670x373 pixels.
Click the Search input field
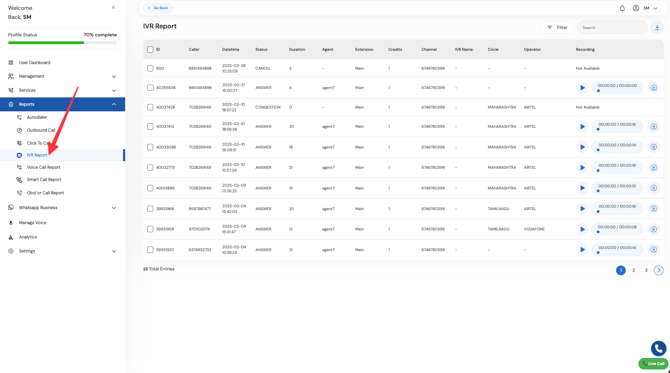click(612, 27)
